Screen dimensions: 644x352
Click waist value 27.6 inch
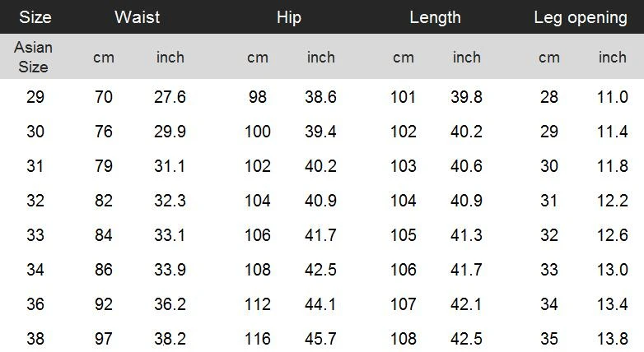click(170, 97)
